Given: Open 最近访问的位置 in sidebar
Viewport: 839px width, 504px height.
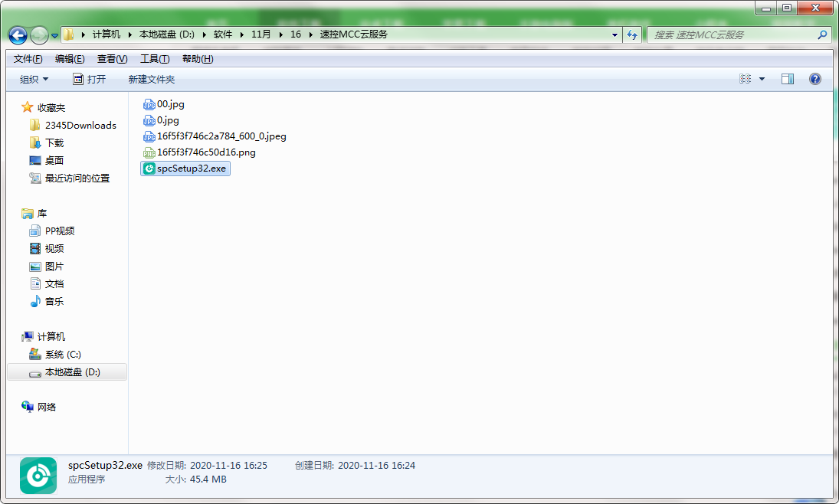Looking at the screenshot, I should (77, 178).
